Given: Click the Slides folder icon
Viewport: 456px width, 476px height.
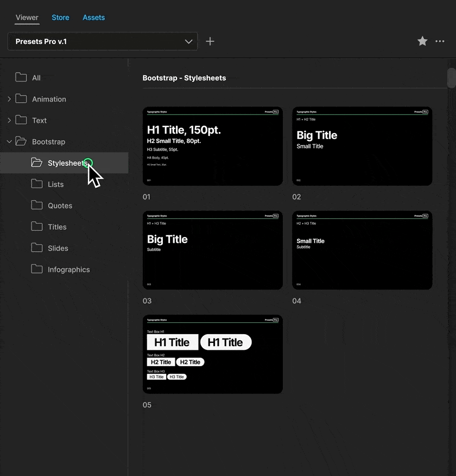Looking at the screenshot, I should point(37,248).
